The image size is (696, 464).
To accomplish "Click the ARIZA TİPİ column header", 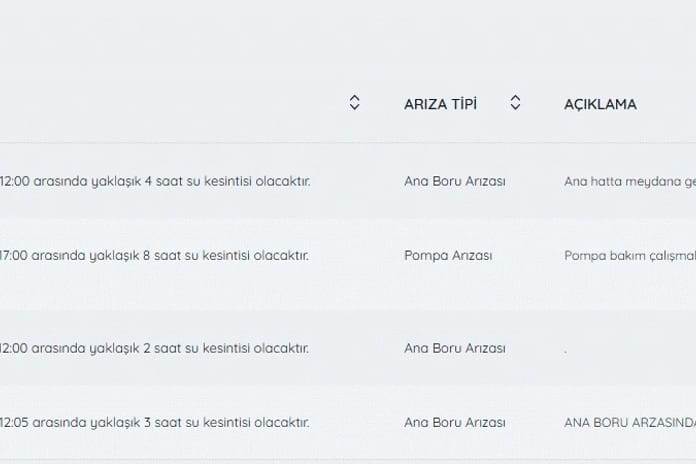I will 440,104.
